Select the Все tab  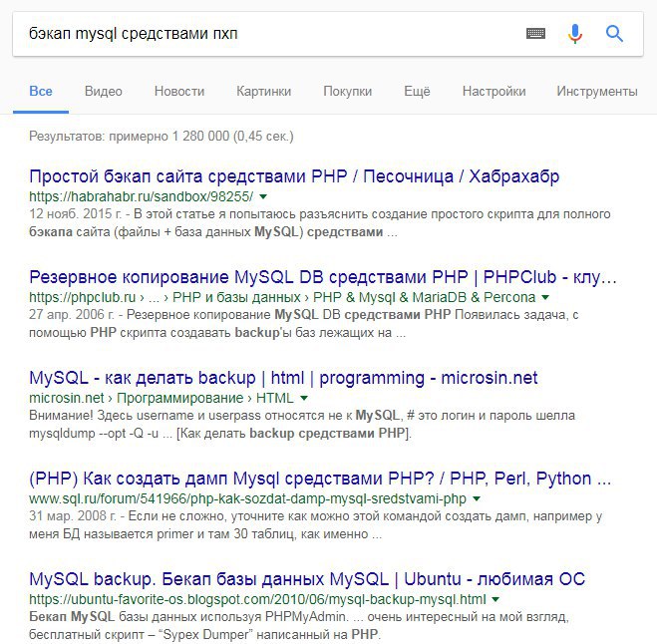[41, 92]
